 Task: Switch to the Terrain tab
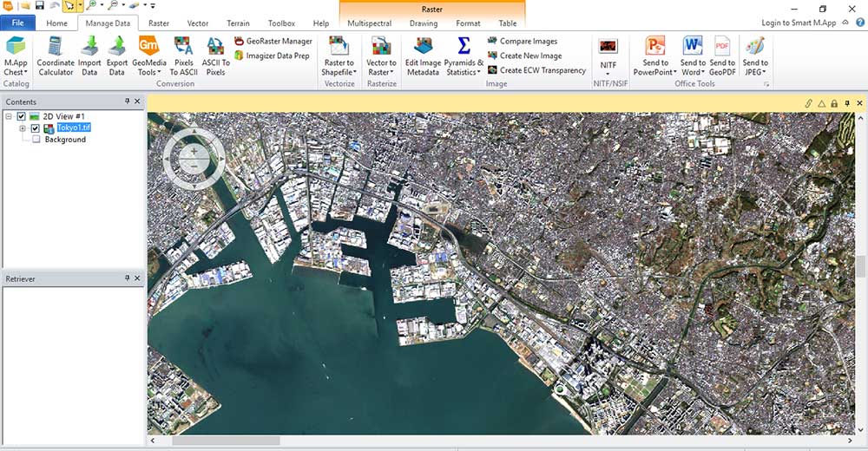(238, 23)
